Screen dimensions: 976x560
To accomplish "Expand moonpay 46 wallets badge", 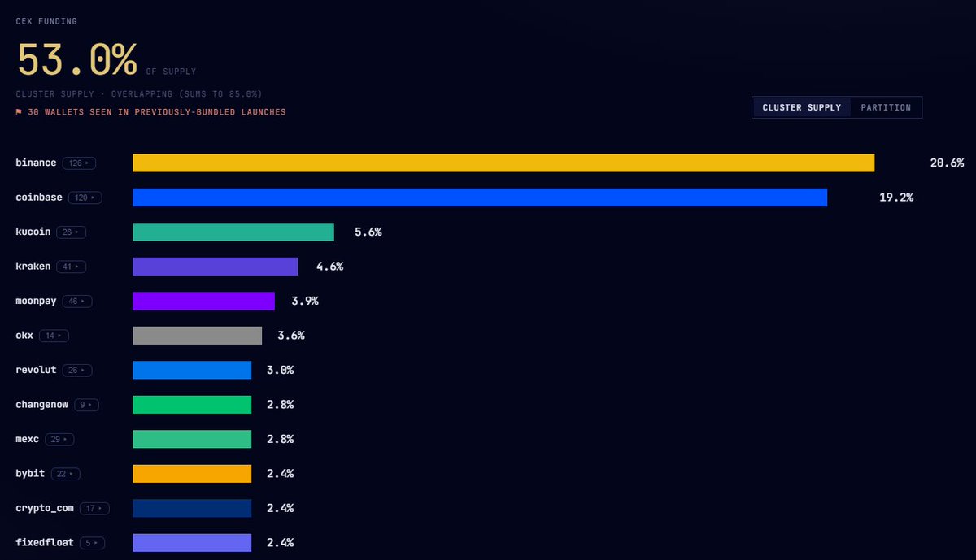I will pyautogui.click(x=77, y=301).
